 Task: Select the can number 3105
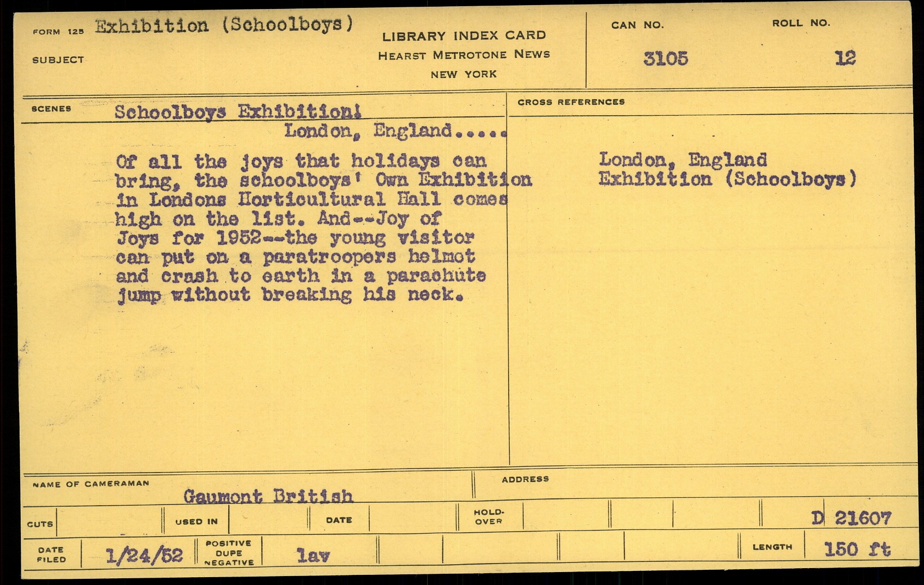pyautogui.click(x=665, y=58)
